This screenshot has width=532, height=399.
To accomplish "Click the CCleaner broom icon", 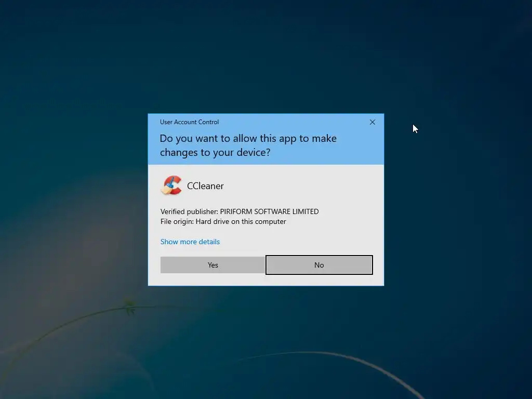I will [x=171, y=185].
